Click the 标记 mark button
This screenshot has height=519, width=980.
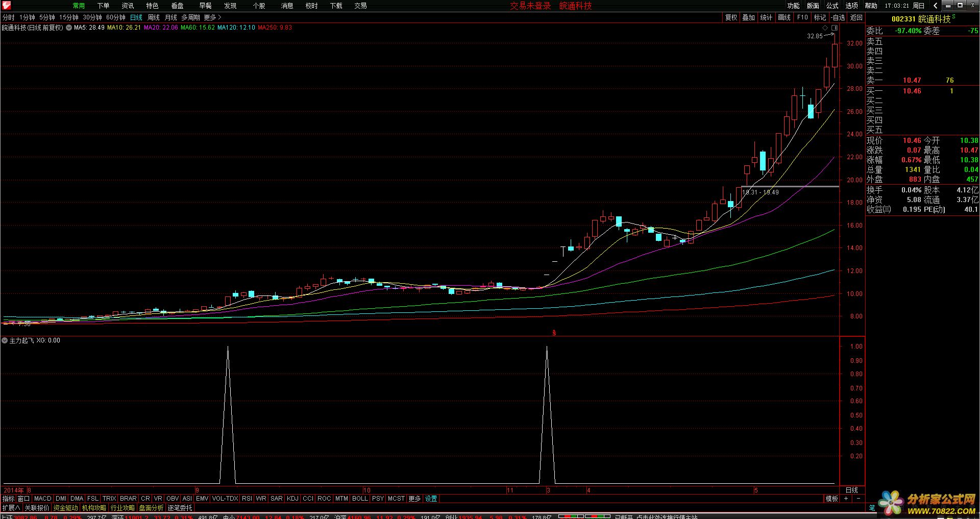pyautogui.click(x=820, y=17)
